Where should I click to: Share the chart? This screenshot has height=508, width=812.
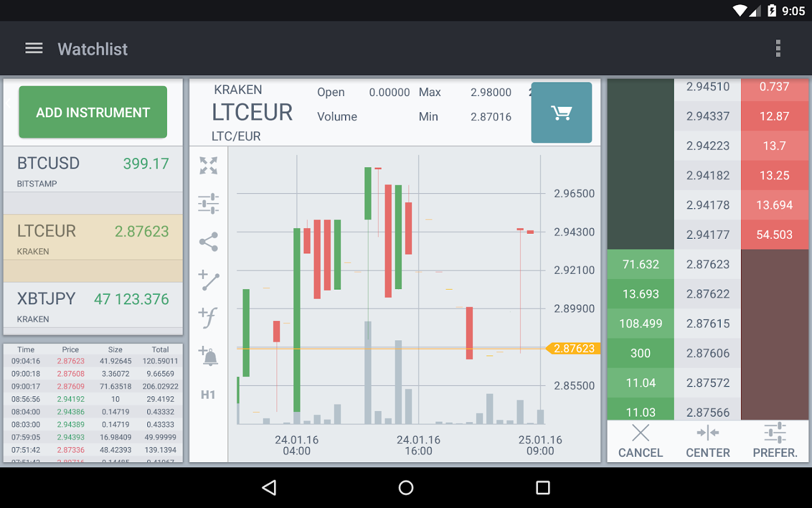tap(209, 242)
